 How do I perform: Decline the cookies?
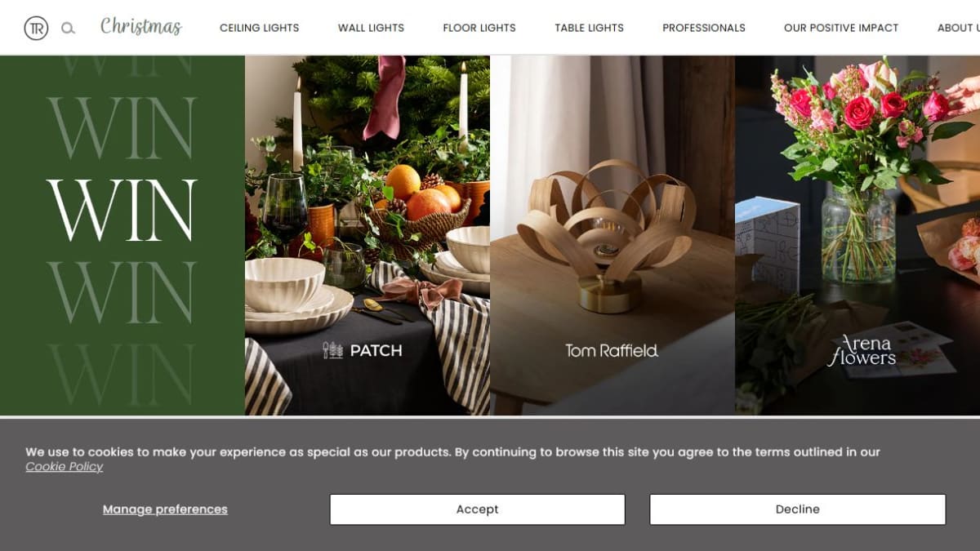click(x=797, y=509)
